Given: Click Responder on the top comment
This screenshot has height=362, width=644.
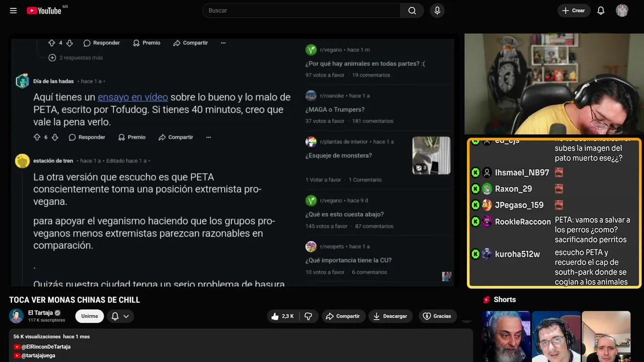Looking at the screenshot, I should click(x=102, y=43).
